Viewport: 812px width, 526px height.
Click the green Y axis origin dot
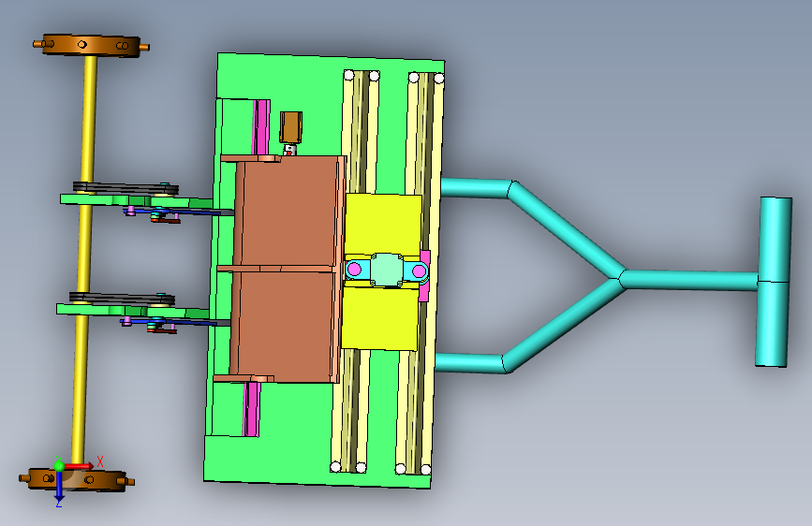click(x=60, y=466)
